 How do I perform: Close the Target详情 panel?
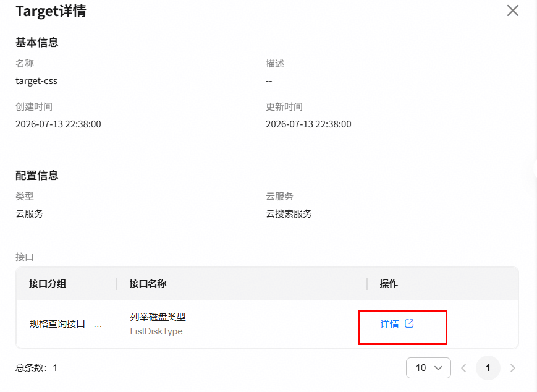tap(513, 11)
